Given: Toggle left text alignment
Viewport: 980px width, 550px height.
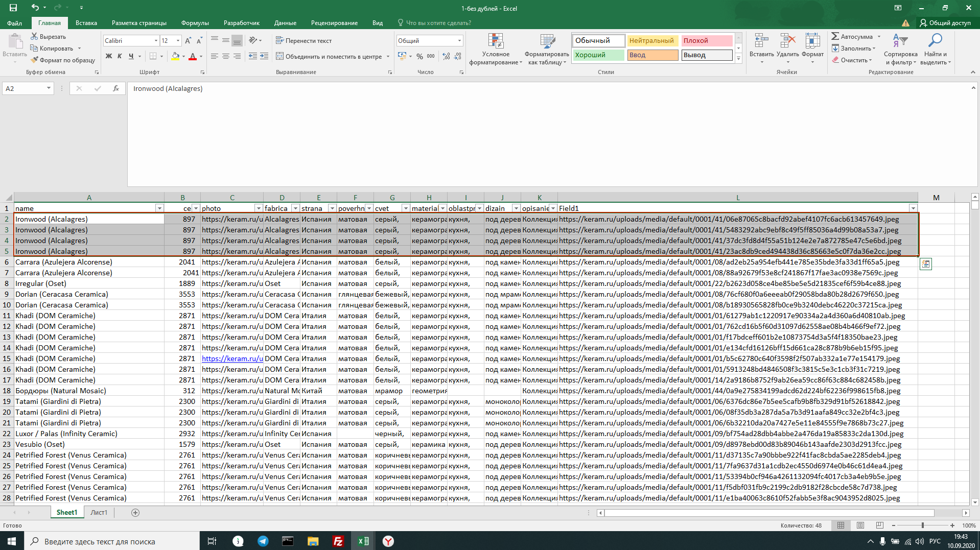Looking at the screenshot, I should [x=215, y=56].
